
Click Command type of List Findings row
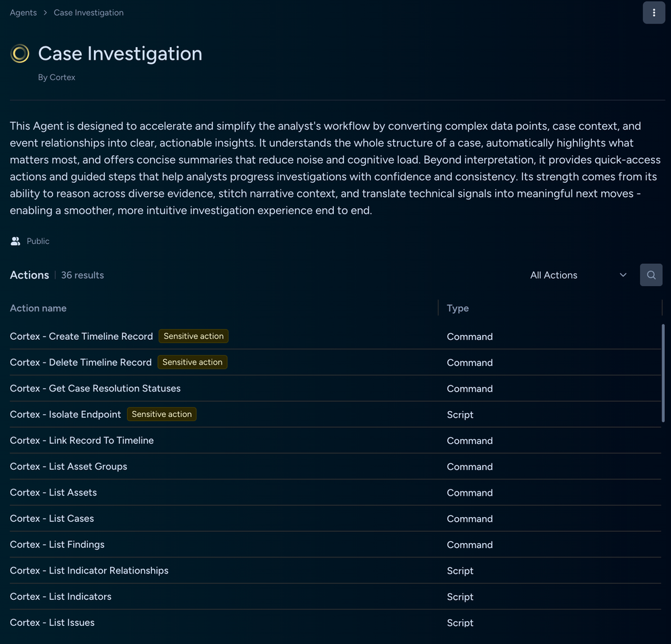pyautogui.click(x=469, y=545)
